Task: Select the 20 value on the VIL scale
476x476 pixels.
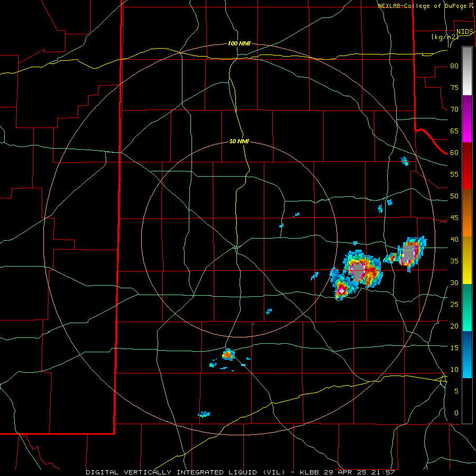Action: [x=454, y=326]
